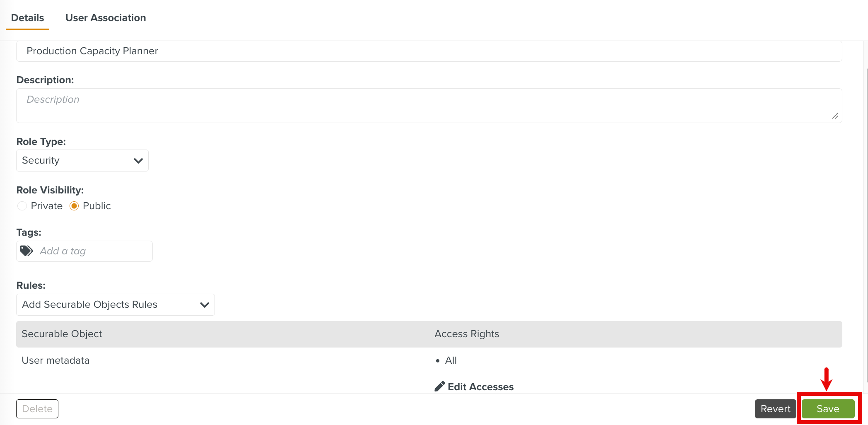The width and height of the screenshot is (868, 425).
Task: Click the green Save button
Action: tap(828, 409)
